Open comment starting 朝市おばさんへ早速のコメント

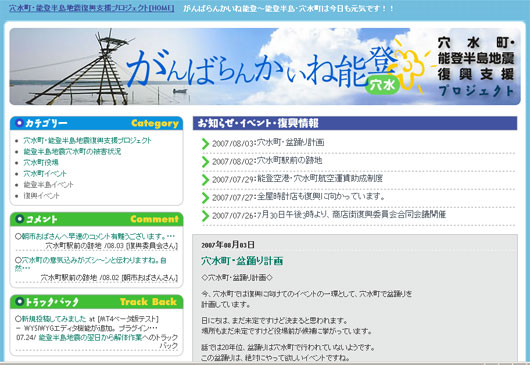(x=95, y=236)
